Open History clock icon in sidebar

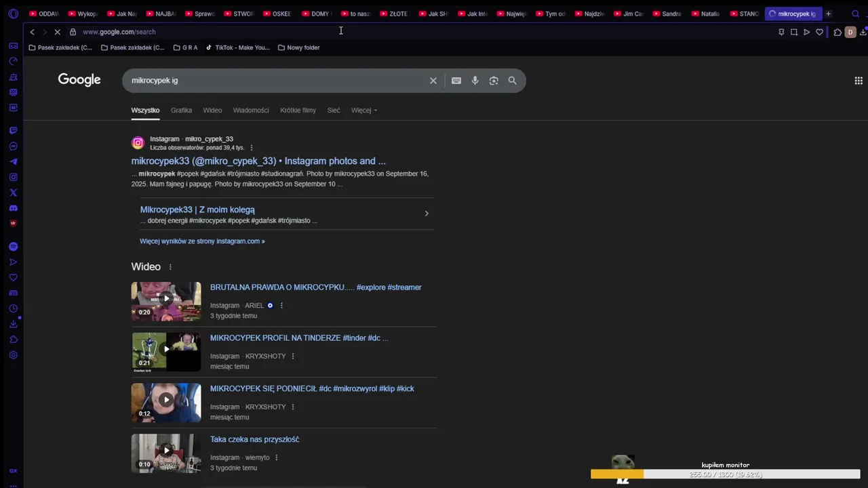13,308
